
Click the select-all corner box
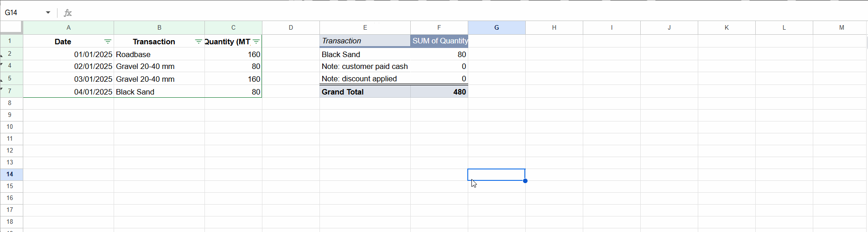[11, 27]
